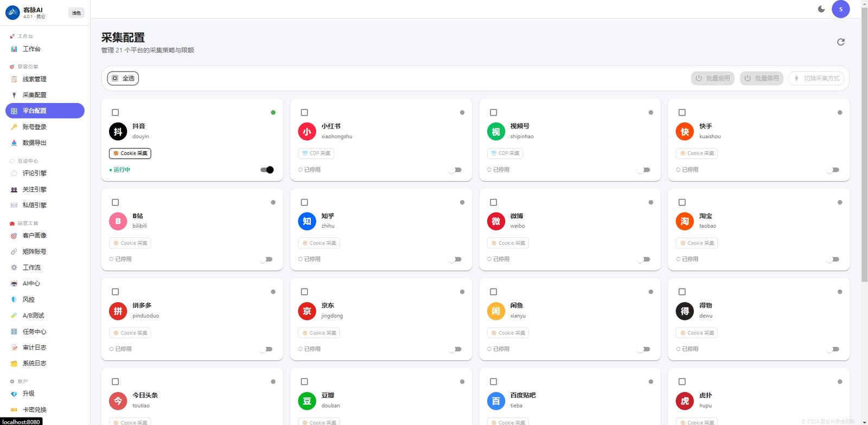Open AI中心 in the sidebar

pos(44,284)
